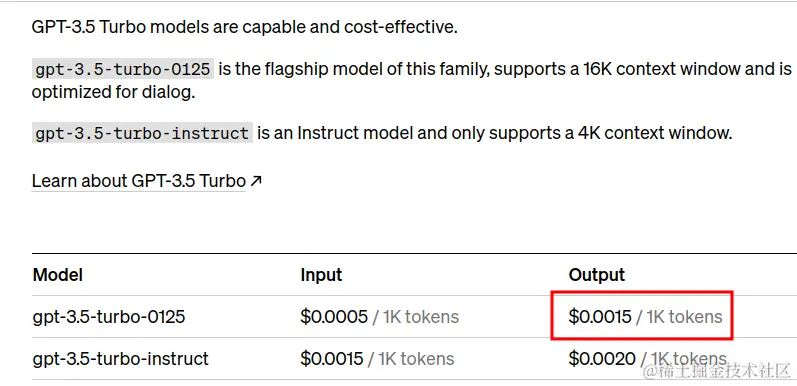Click the sentence about capable and cost-effective models
Viewport: 797px width, 386px height.
pos(244,26)
